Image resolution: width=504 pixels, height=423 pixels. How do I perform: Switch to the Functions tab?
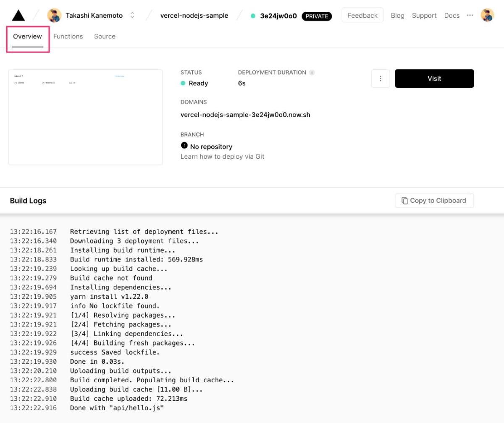[x=68, y=37]
